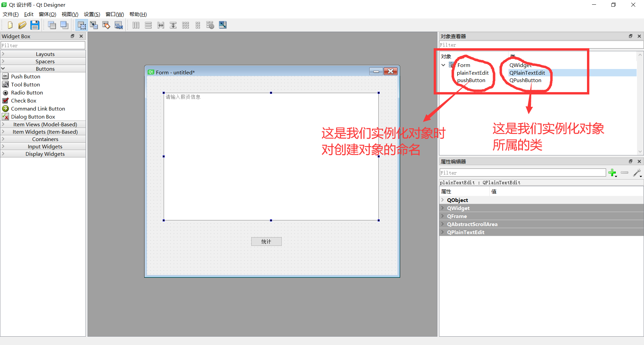Open the 窗体(O) menu
The image size is (644, 345).
click(x=47, y=14)
